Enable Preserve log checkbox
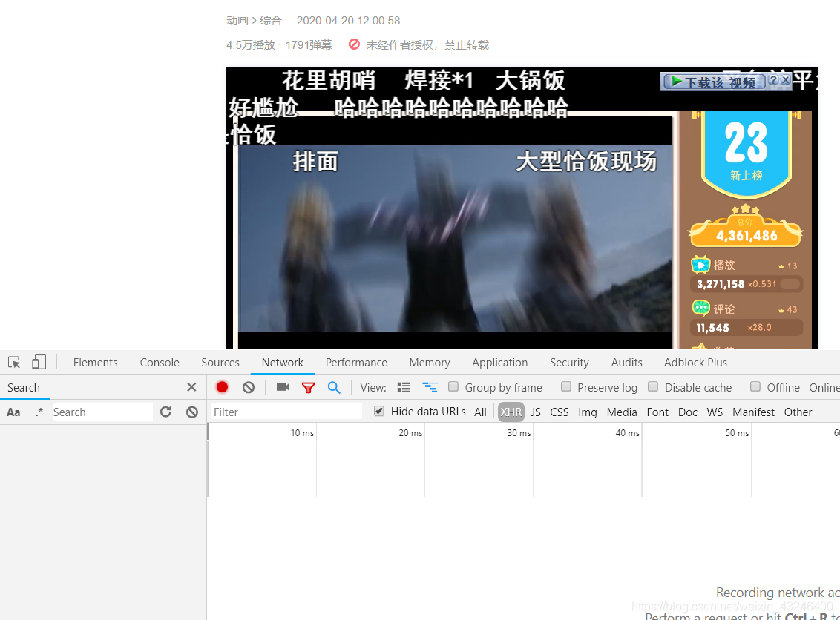This screenshot has width=840, height=620. pos(565,386)
